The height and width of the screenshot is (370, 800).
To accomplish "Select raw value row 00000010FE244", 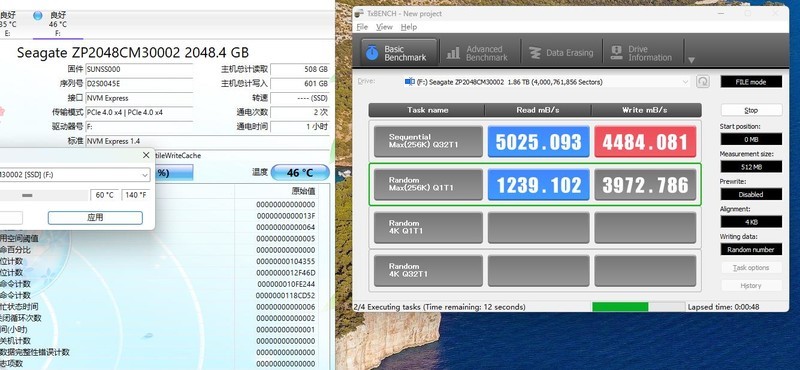I will pos(286,284).
